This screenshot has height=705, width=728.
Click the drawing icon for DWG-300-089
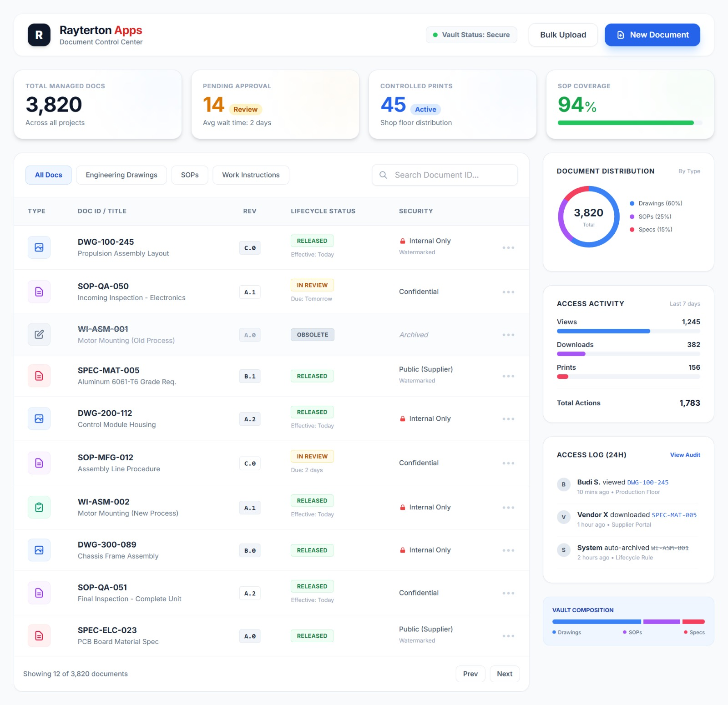pos(39,550)
